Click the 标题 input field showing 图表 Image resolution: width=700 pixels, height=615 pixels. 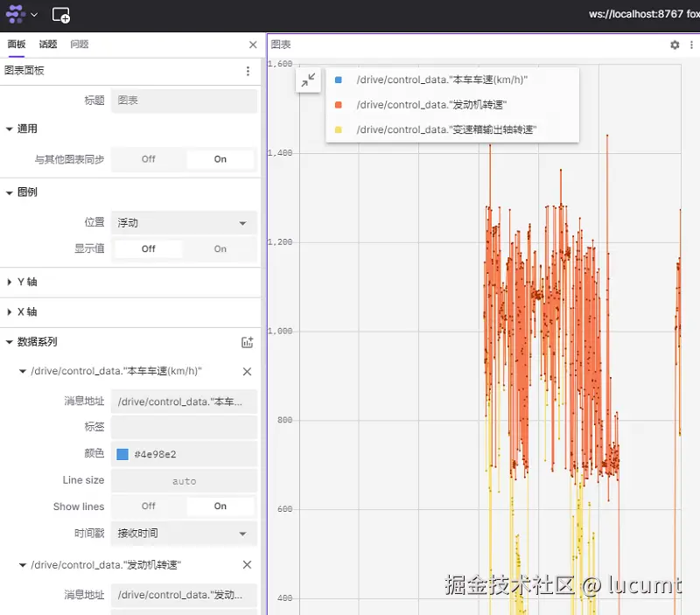(184, 101)
